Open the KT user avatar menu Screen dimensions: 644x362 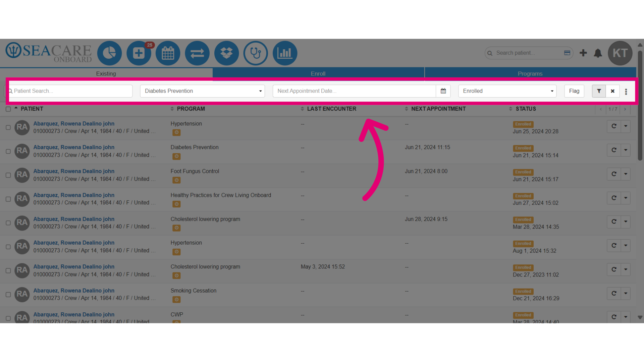tap(620, 53)
